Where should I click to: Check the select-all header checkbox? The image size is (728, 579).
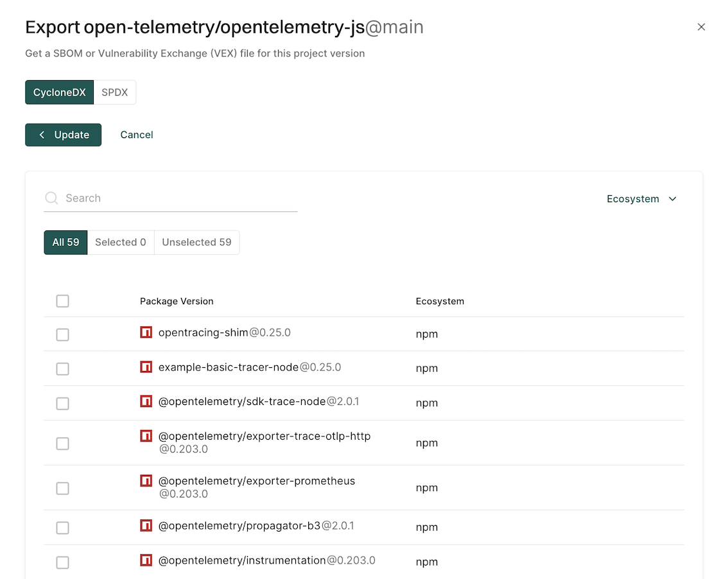pos(62,301)
